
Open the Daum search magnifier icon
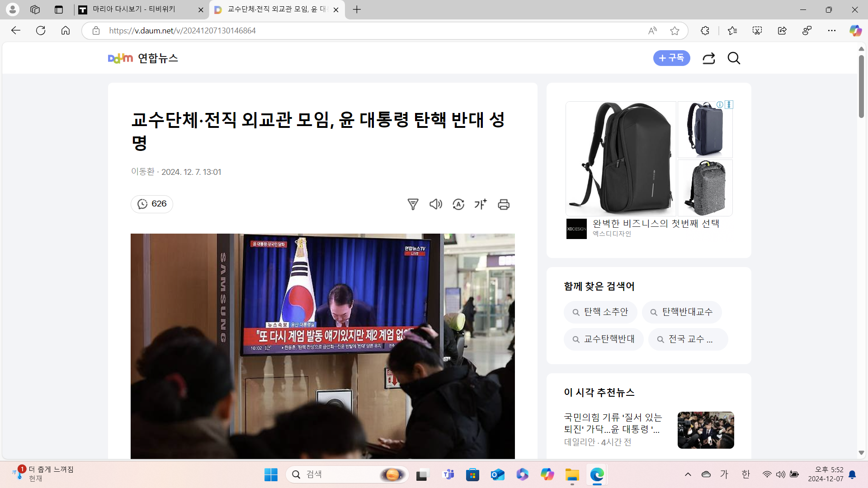coord(734,58)
